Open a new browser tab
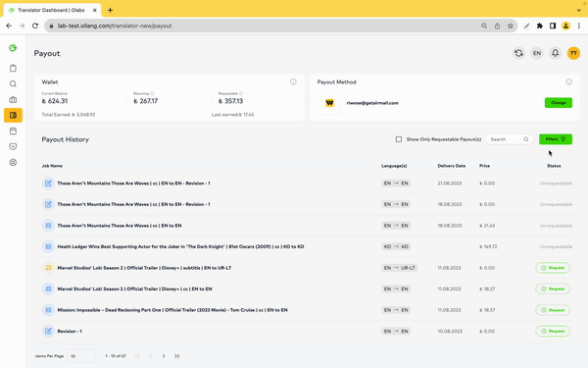The image size is (588, 368). [x=110, y=10]
